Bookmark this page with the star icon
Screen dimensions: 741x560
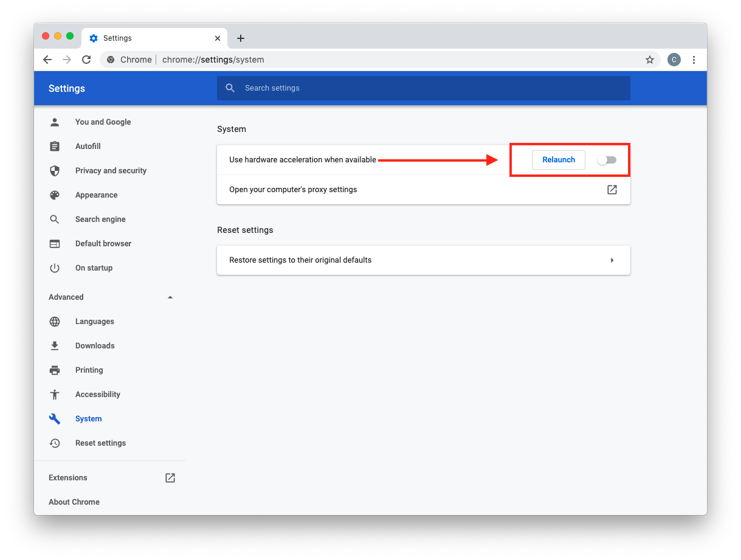point(650,60)
